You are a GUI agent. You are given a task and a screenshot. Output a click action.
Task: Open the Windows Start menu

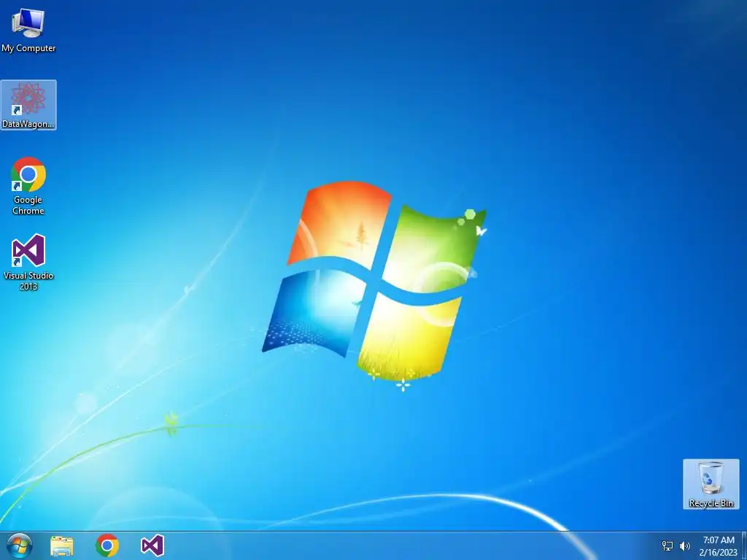coord(20,545)
